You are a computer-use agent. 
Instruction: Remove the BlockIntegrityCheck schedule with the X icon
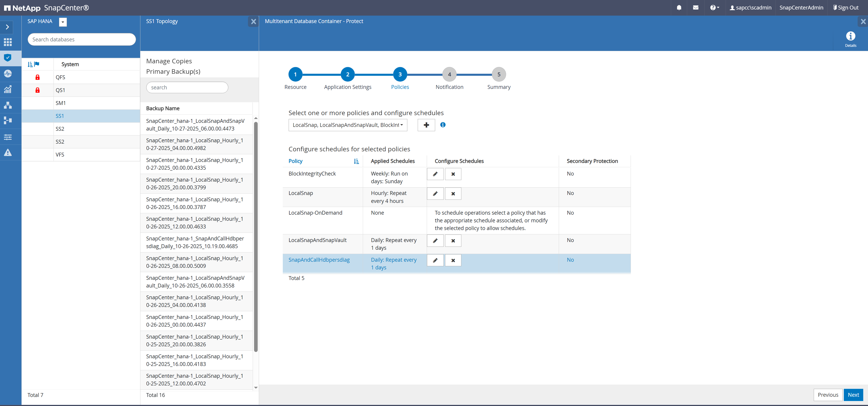click(x=453, y=174)
